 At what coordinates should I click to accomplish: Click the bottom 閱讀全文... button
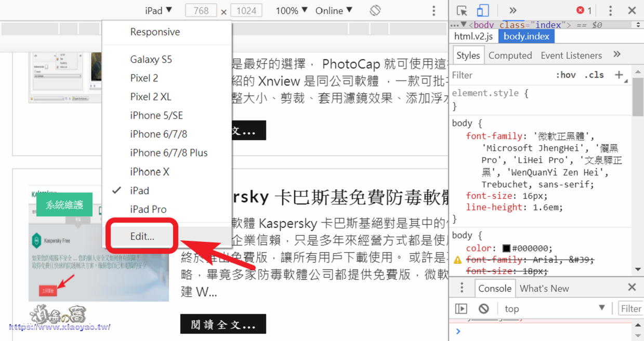pyautogui.click(x=223, y=324)
